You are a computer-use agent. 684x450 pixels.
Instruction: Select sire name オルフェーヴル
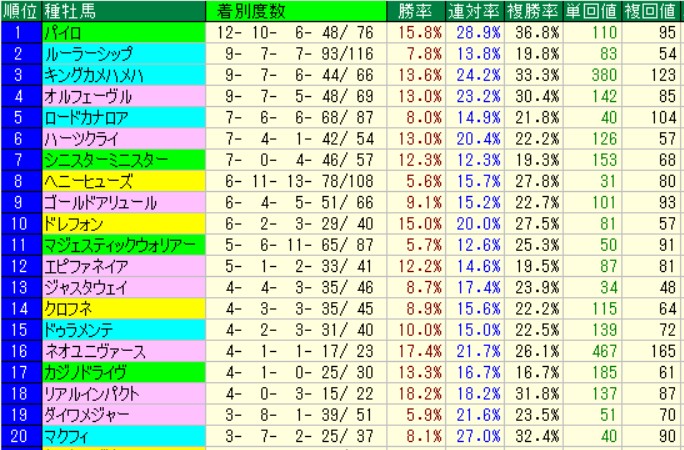pos(88,96)
